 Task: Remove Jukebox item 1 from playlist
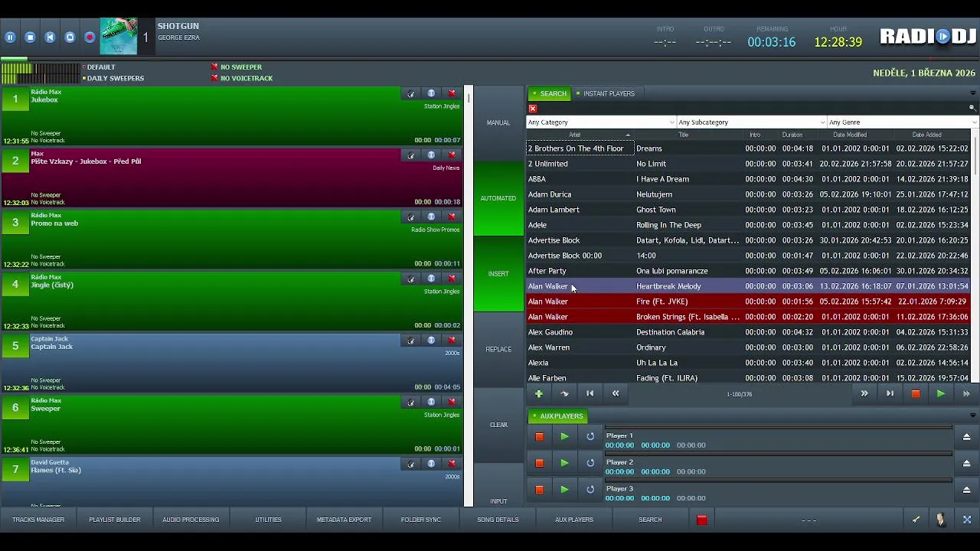(x=452, y=93)
